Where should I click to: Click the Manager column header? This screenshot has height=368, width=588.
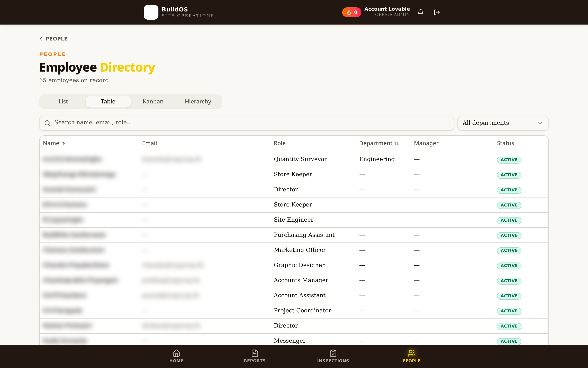click(426, 143)
